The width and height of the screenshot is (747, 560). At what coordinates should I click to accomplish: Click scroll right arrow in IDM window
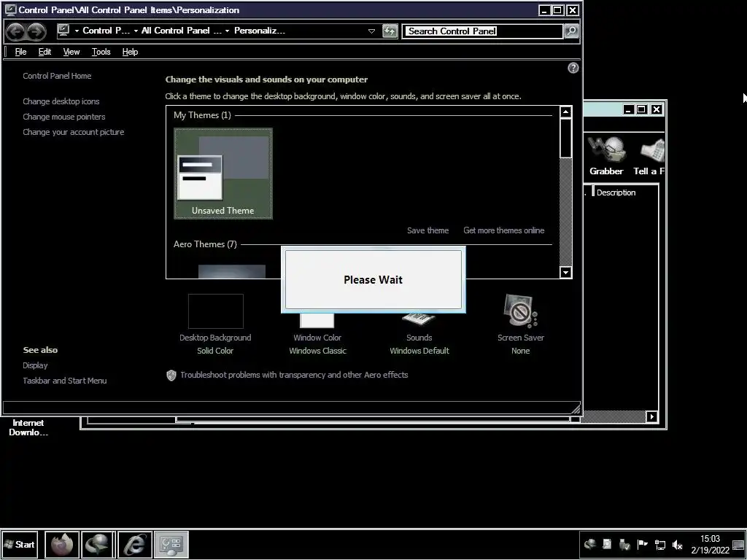[x=651, y=416]
